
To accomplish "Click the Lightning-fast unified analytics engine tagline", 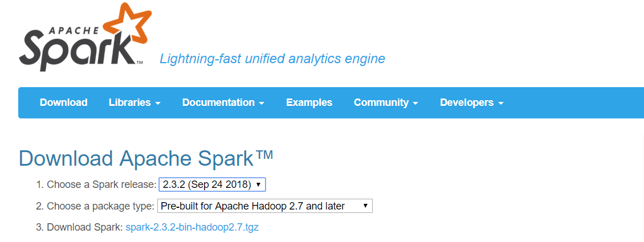I will click(x=272, y=59).
